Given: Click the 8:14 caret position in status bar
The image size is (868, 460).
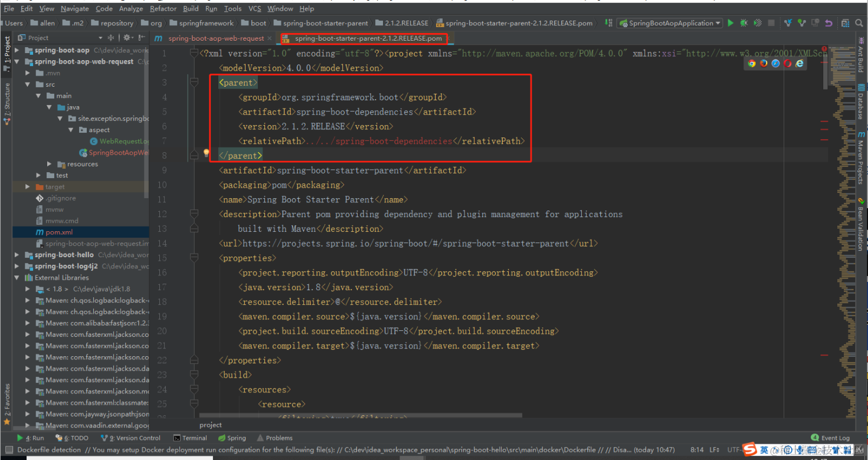Looking at the screenshot, I should pyautogui.click(x=697, y=450).
